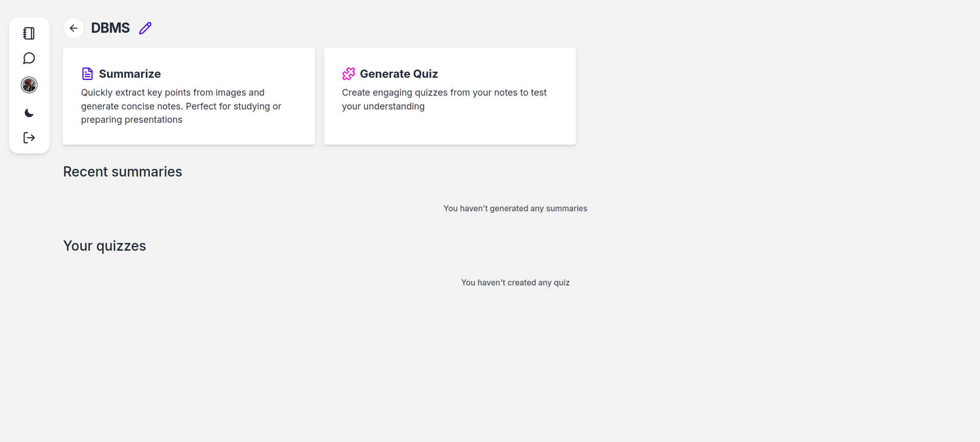This screenshot has height=442, width=980.
Task: Open the chat feature from sidebar
Action: click(29, 58)
